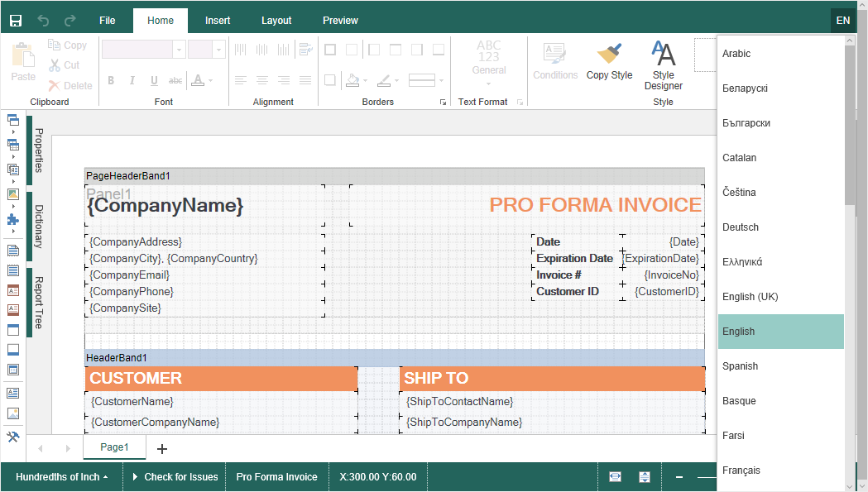Toggle Underline font formatting

(x=154, y=80)
